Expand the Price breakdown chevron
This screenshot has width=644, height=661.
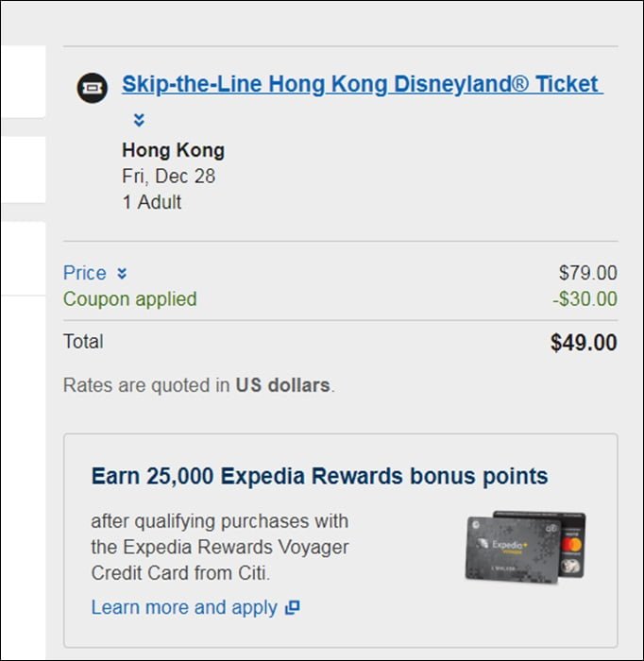(x=122, y=274)
